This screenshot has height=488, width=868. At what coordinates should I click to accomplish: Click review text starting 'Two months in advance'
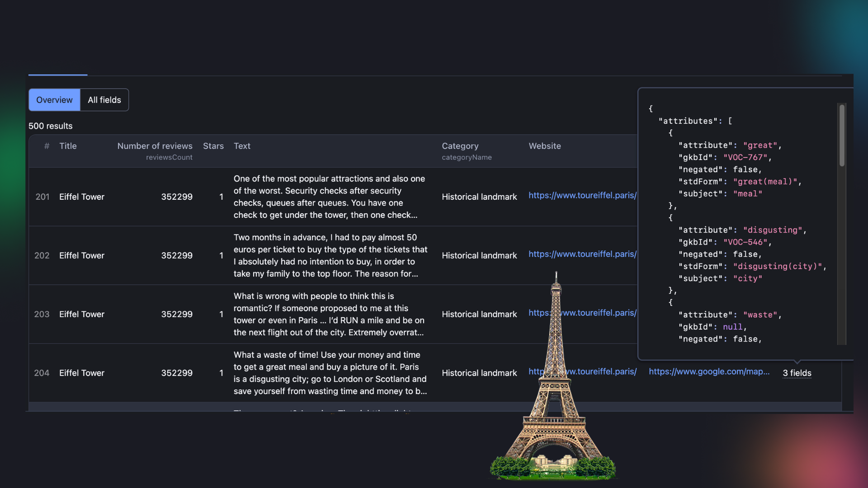click(330, 255)
